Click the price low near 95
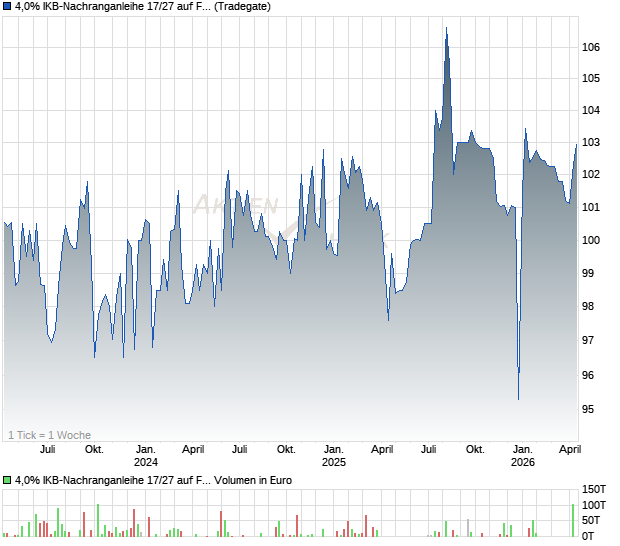This screenshot has width=620, height=546. point(518,399)
